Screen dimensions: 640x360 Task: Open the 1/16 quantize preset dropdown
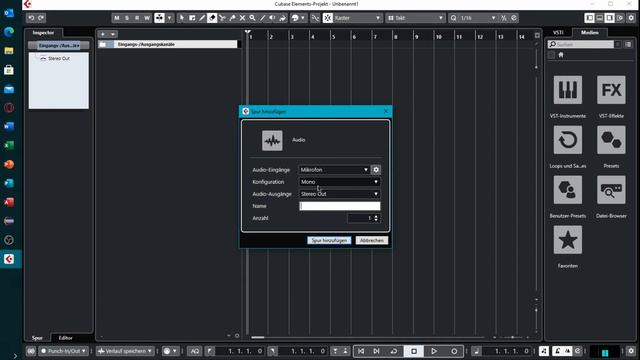click(478, 18)
